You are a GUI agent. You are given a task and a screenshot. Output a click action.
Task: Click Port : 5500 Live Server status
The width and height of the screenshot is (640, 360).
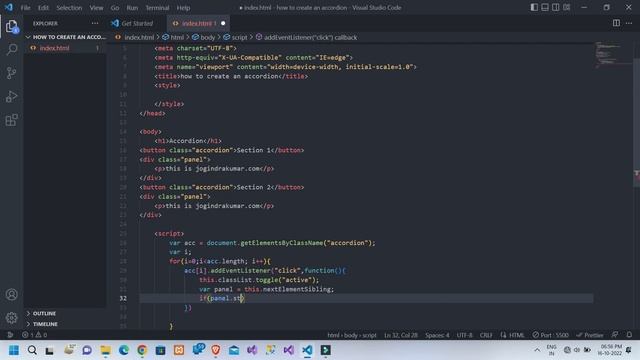[x=550, y=335]
